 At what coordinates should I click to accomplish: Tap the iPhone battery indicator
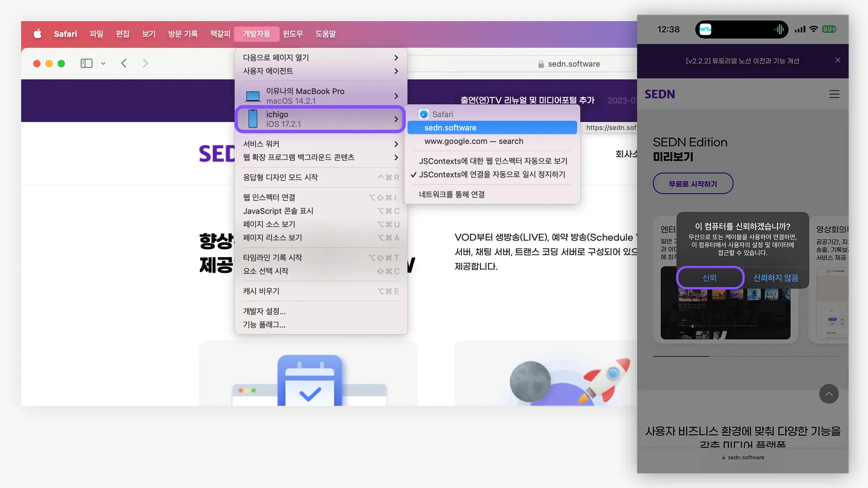[829, 29]
